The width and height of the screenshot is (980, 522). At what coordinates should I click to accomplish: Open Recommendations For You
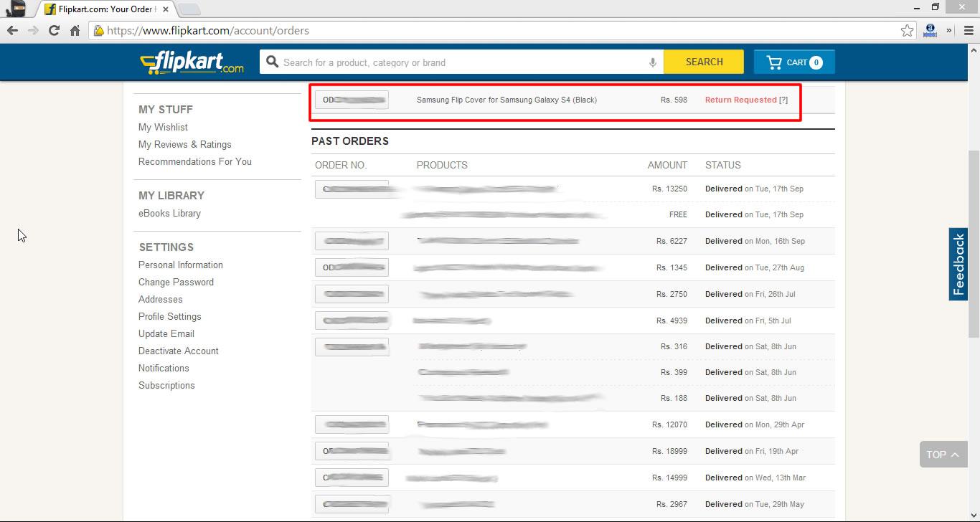point(195,161)
